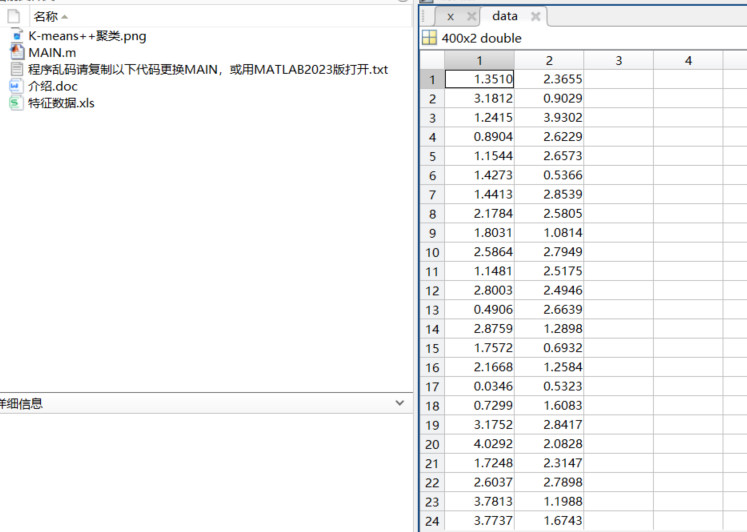Click the MAIN.m script file icon

pyautogui.click(x=15, y=52)
